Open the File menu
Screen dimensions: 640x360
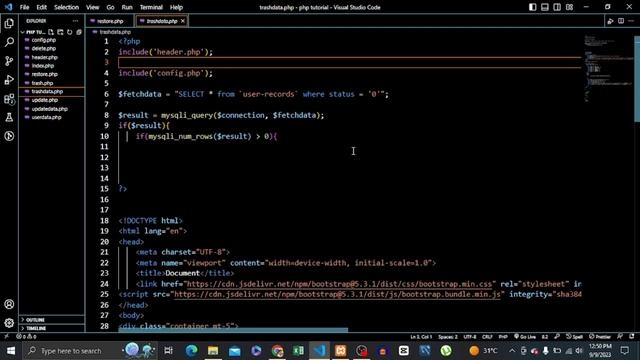click(24, 7)
